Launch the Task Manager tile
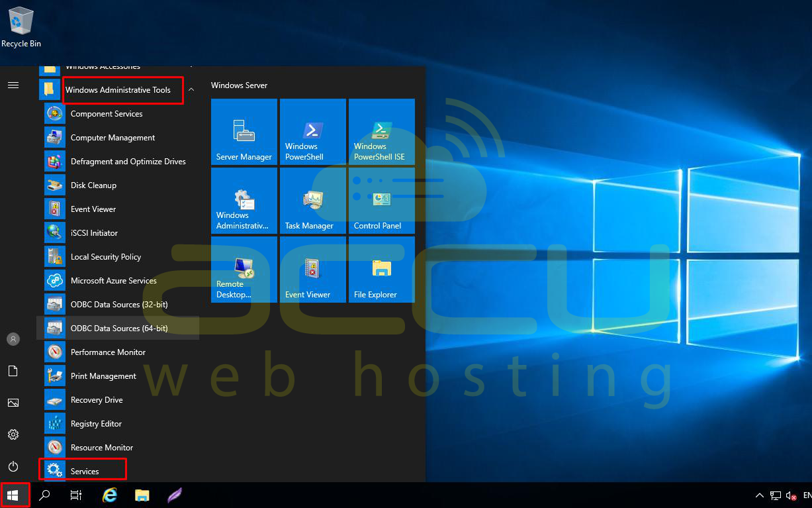 pos(313,201)
